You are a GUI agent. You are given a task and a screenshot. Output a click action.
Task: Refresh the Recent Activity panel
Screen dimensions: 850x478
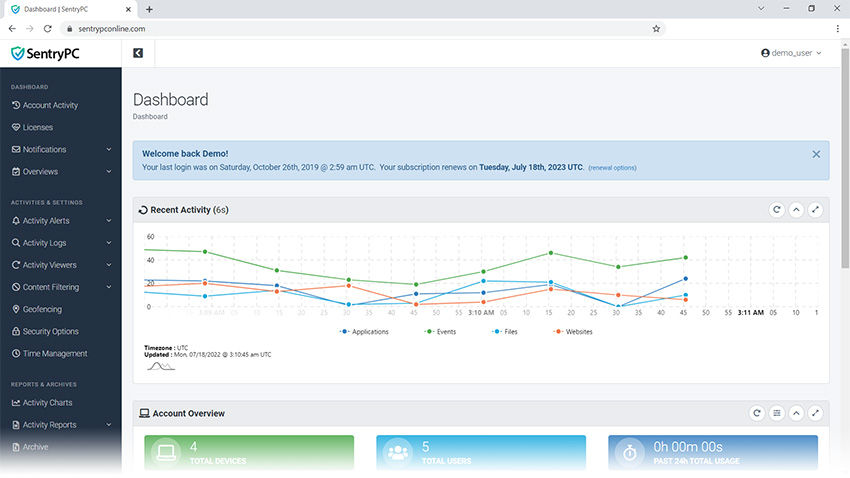coord(776,210)
